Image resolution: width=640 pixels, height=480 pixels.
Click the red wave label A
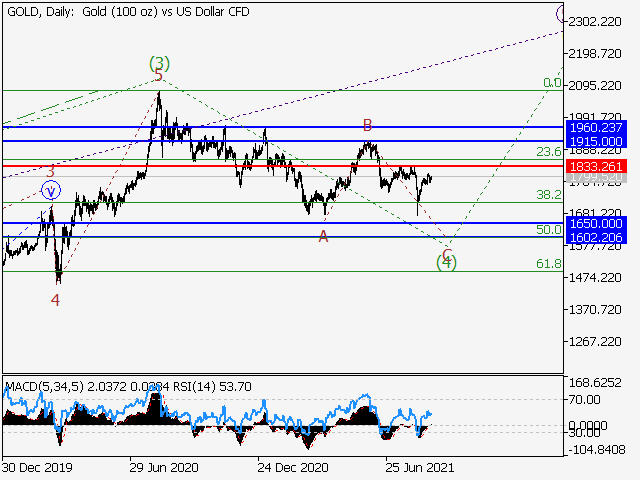coord(323,236)
